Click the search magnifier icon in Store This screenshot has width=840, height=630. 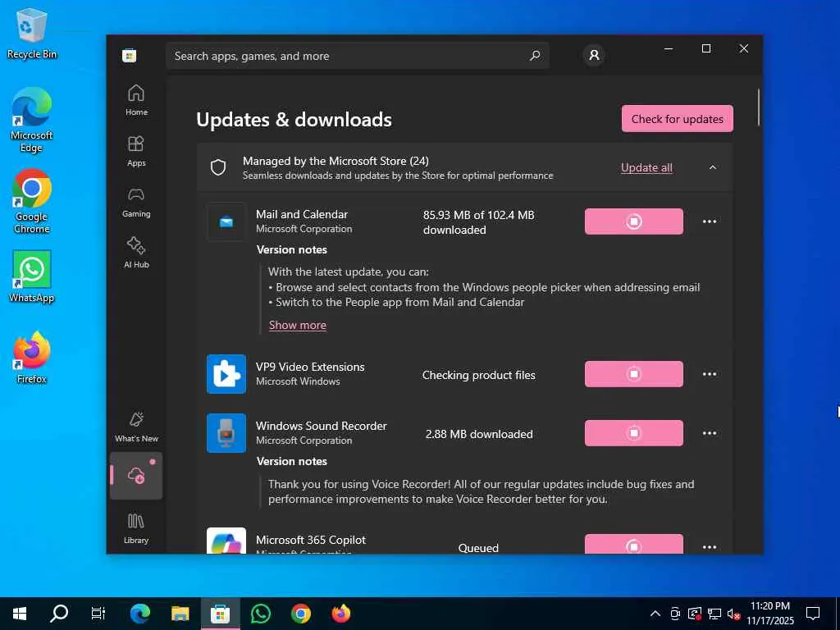click(535, 56)
